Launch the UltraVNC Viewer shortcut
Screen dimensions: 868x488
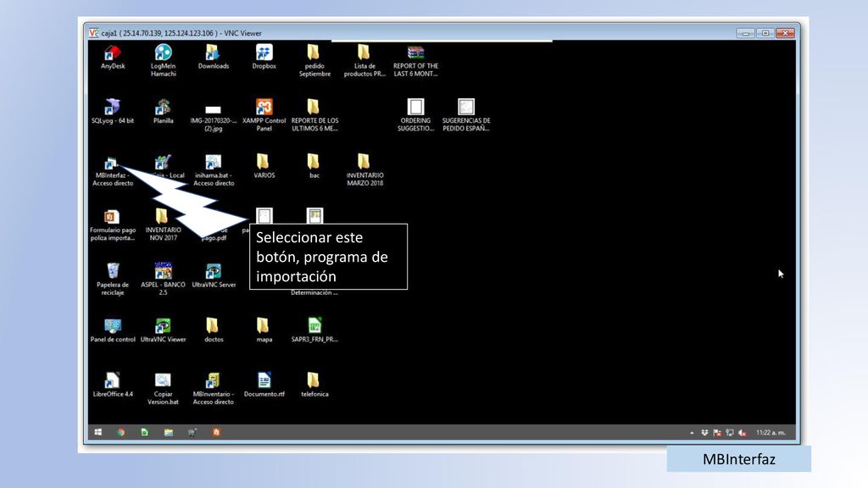(x=164, y=330)
